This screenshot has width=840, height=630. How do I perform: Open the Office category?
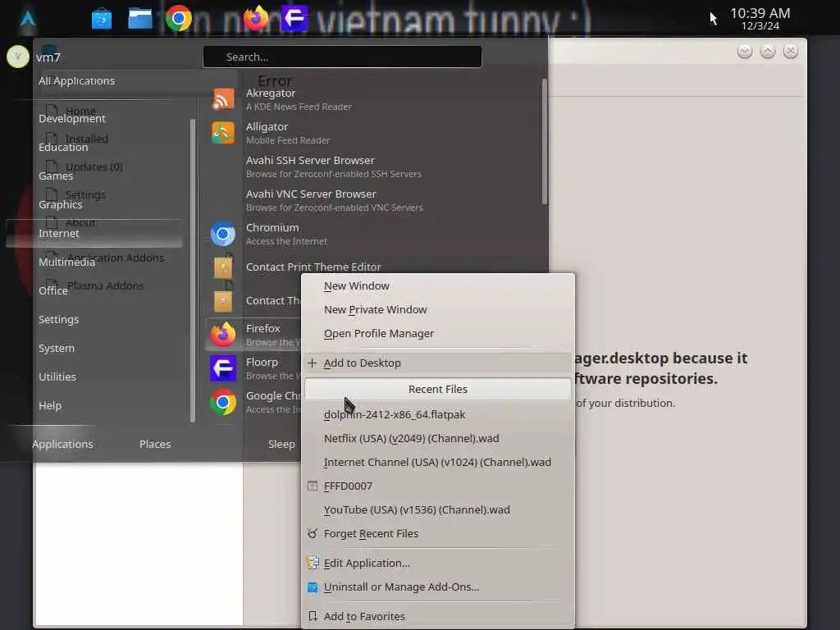point(53,291)
